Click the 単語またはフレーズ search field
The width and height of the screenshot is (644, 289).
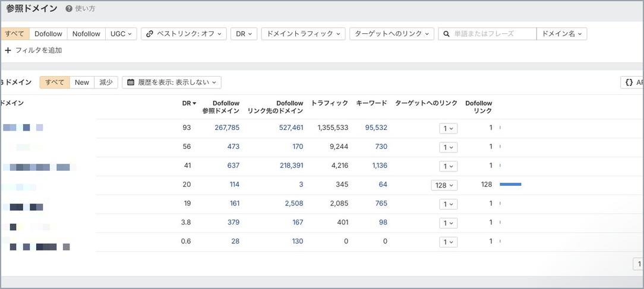tap(487, 34)
